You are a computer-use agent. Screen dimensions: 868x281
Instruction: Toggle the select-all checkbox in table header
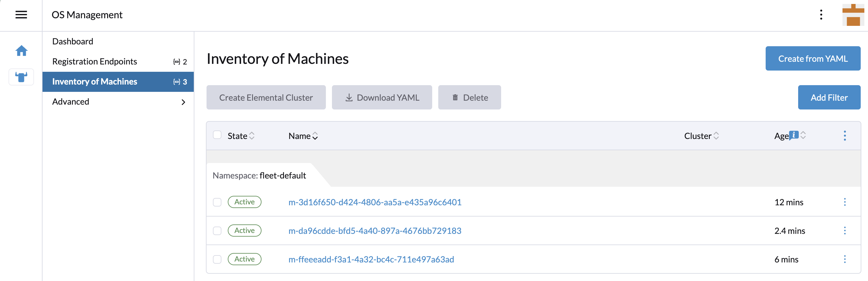pos(217,135)
